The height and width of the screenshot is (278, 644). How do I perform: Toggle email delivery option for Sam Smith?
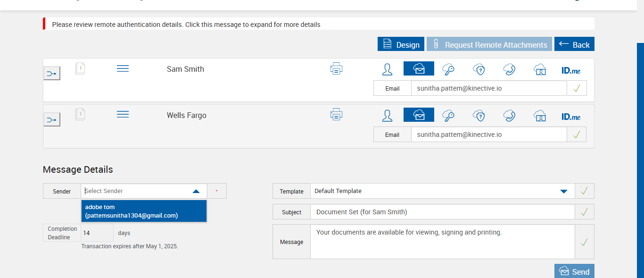[419, 69]
